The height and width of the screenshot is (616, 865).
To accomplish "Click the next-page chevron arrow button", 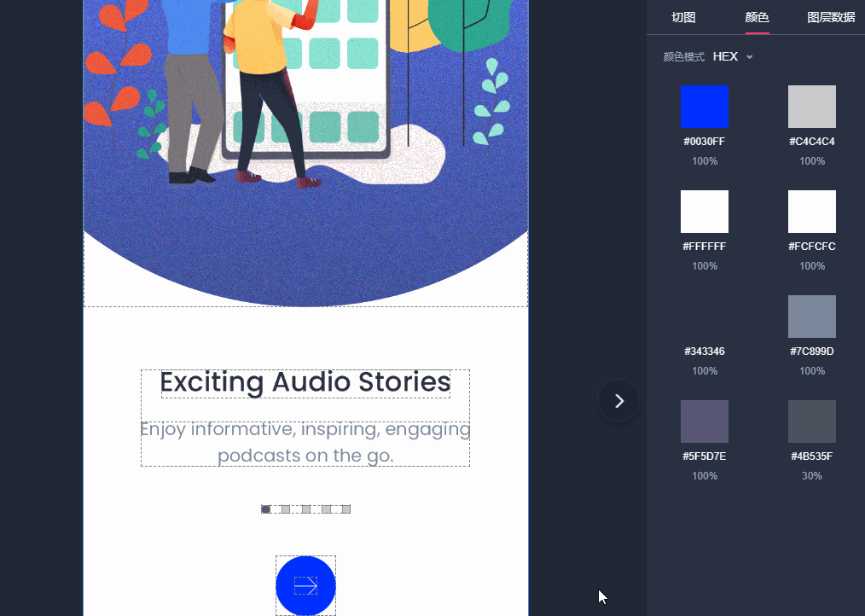I will (619, 401).
